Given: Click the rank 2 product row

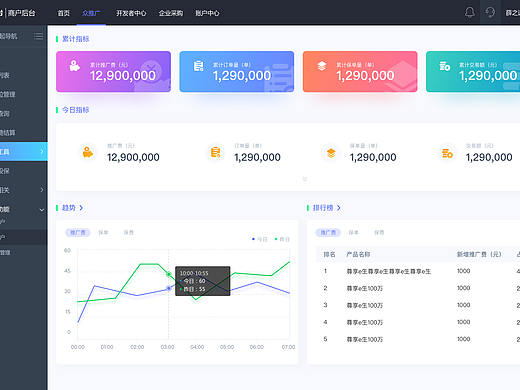Looking at the screenshot, I should pos(418,288).
